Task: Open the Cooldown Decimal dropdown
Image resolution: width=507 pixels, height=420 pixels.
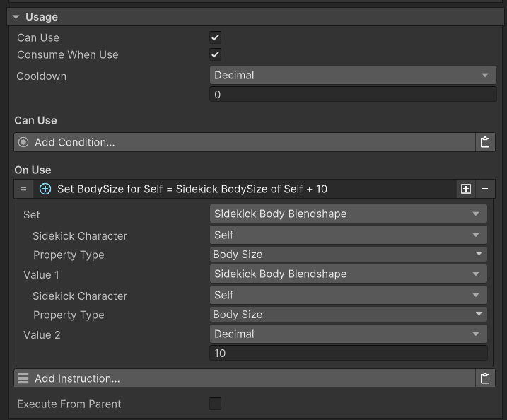Action: click(353, 76)
